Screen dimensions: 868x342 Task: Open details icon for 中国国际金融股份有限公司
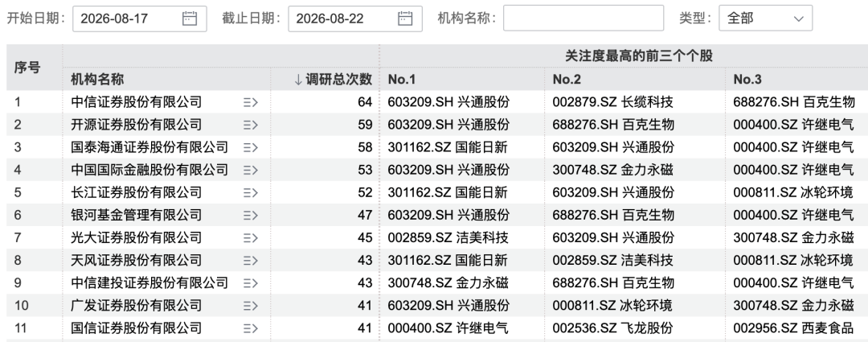[250, 170]
